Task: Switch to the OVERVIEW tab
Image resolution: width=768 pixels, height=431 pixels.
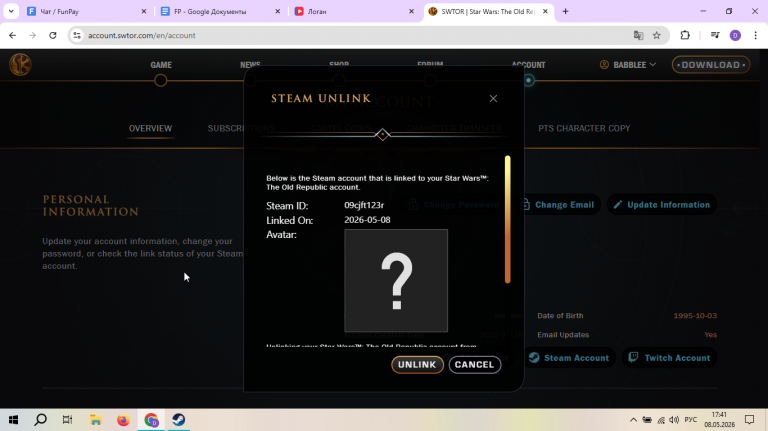Action: 150,128
